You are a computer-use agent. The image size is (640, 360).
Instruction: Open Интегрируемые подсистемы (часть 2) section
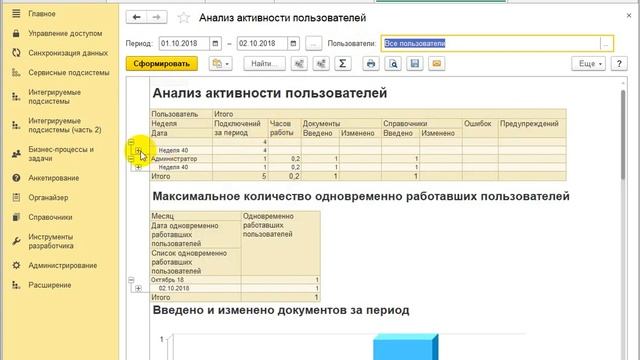coord(64,125)
